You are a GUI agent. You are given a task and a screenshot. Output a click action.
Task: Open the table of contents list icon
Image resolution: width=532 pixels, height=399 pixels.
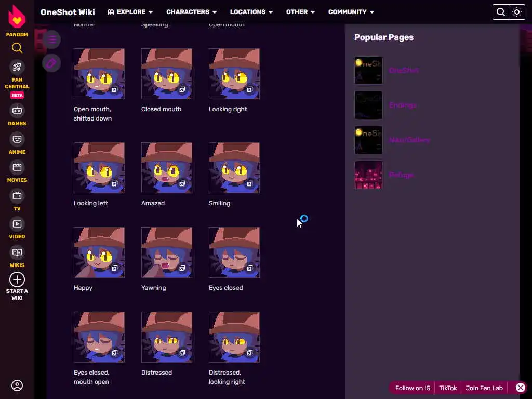click(51, 39)
